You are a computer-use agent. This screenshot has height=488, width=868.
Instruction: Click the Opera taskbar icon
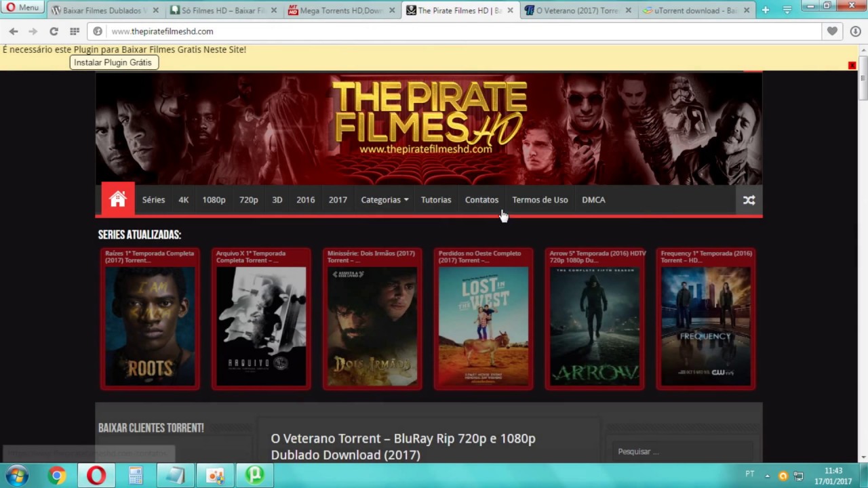(96, 476)
